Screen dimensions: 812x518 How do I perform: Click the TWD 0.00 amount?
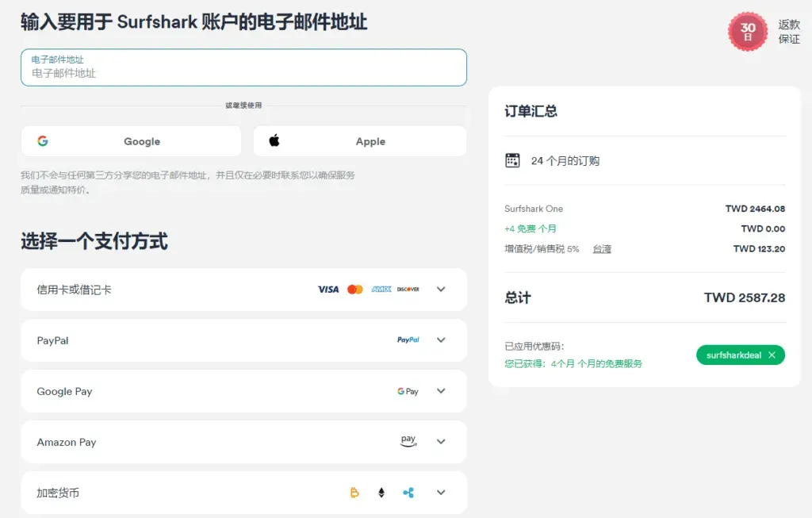coord(763,228)
